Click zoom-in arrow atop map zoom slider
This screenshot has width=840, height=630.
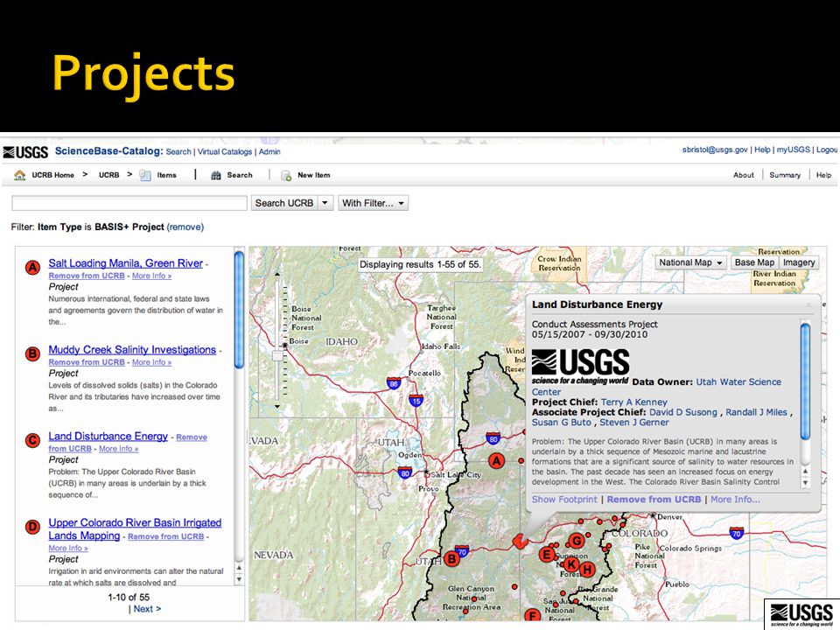click(x=277, y=274)
